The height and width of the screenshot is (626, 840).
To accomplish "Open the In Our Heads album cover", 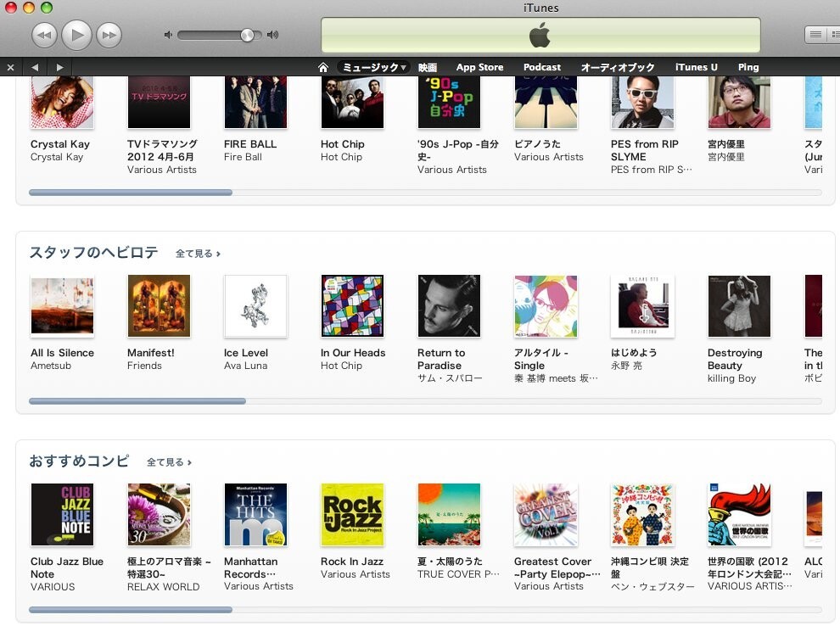I will (x=352, y=305).
